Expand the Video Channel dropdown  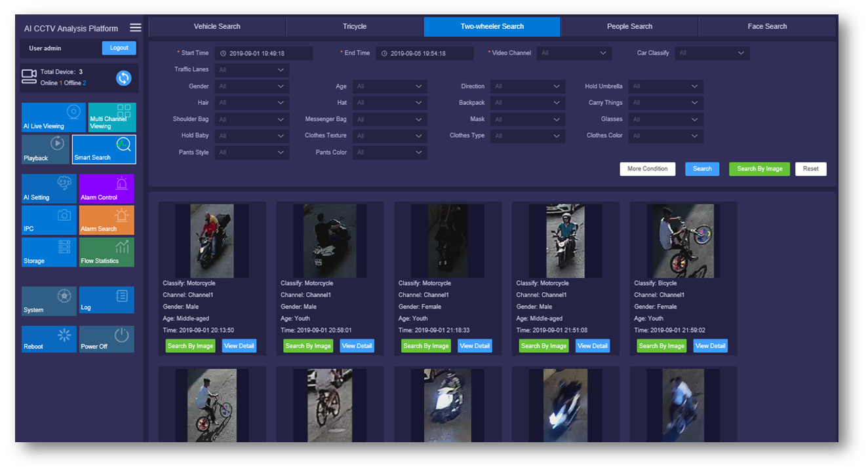tap(574, 53)
